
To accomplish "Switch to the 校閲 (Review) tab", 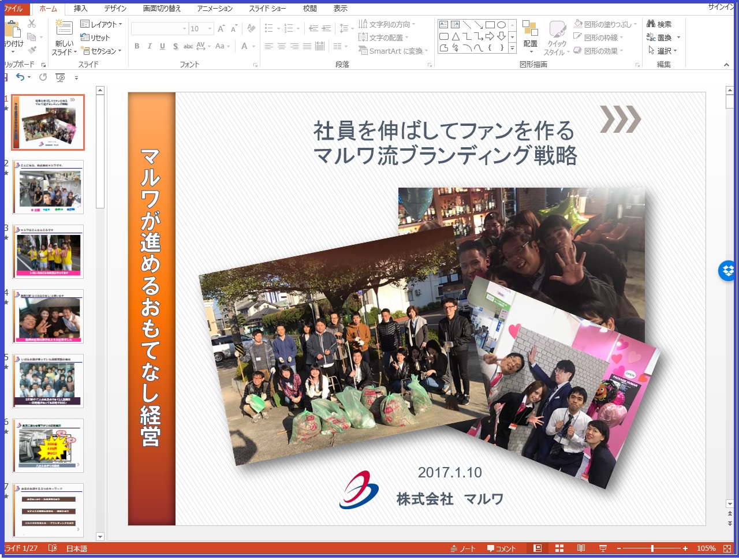I will (310, 9).
